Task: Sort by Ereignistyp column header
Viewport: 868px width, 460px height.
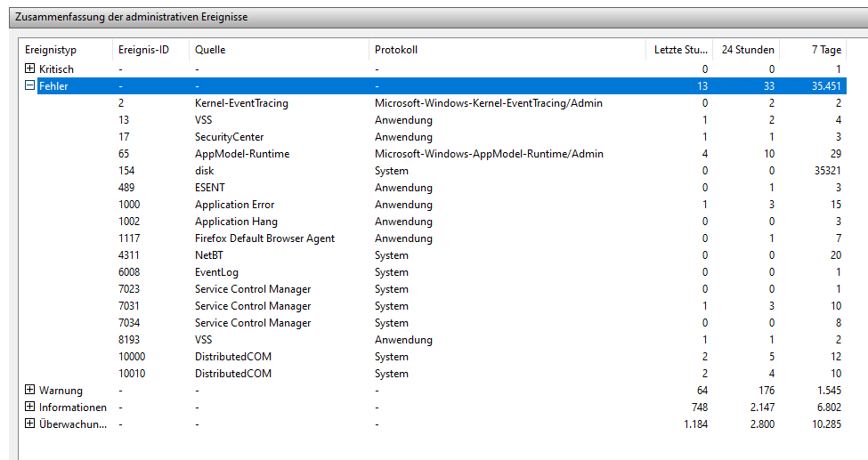Action: (x=66, y=50)
